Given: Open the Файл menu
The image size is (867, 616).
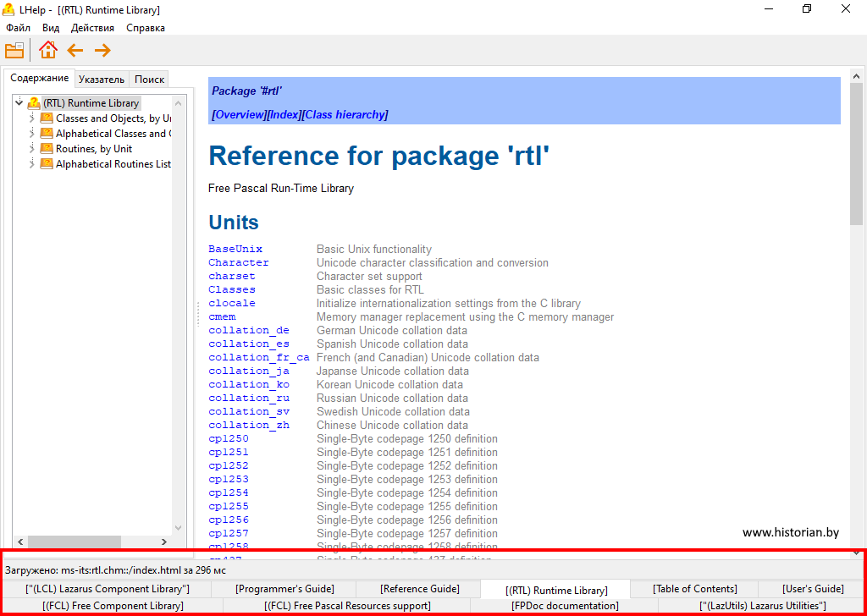Looking at the screenshot, I should [x=18, y=28].
